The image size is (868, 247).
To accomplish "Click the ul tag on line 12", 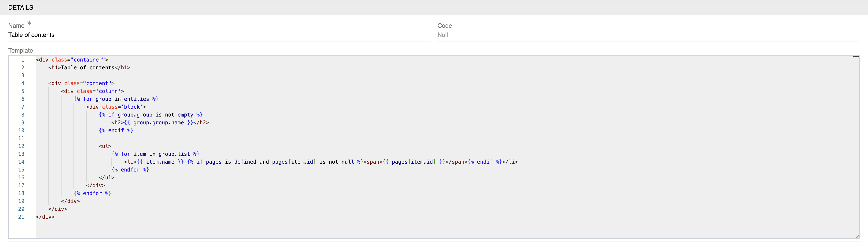I will pyautogui.click(x=106, y=146).
